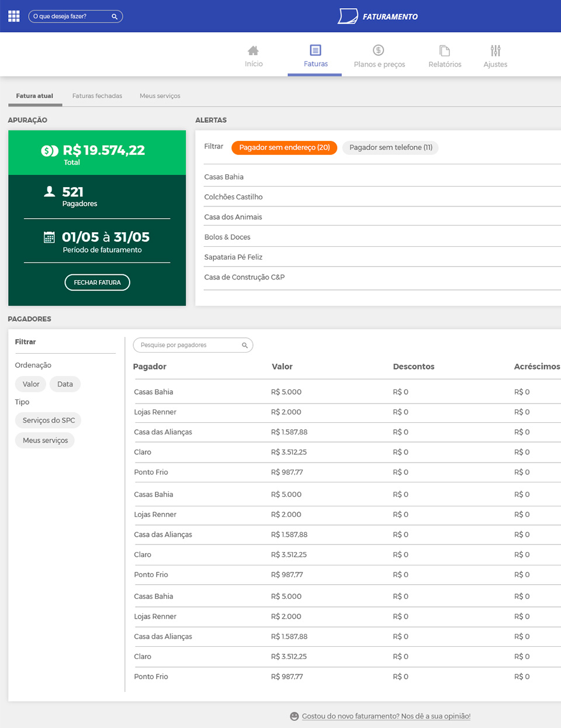Screen dimensions: 561x728
Task: Toggle Pagador sem endereço (20) filter
Action: pyautogui.click(x=285, y=147)
